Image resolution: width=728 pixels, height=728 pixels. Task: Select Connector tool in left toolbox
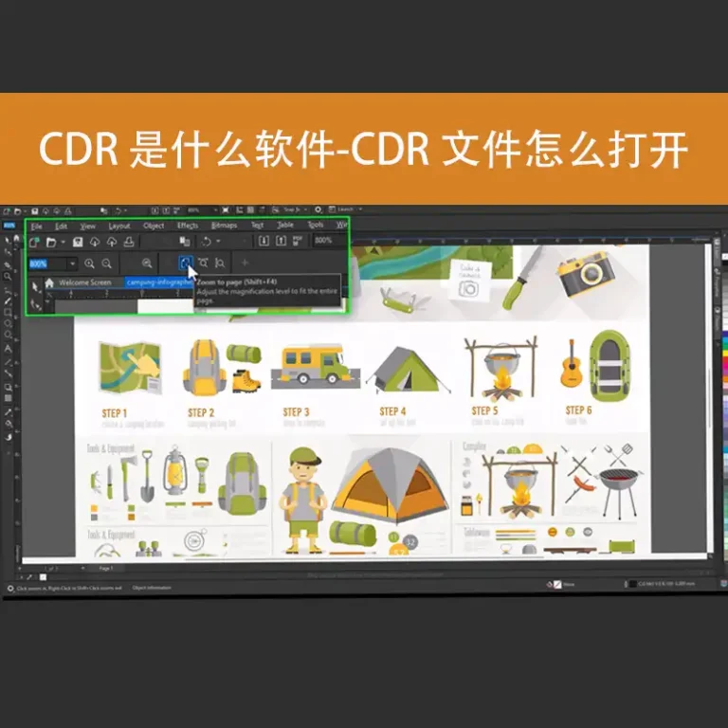click(8, 373)
